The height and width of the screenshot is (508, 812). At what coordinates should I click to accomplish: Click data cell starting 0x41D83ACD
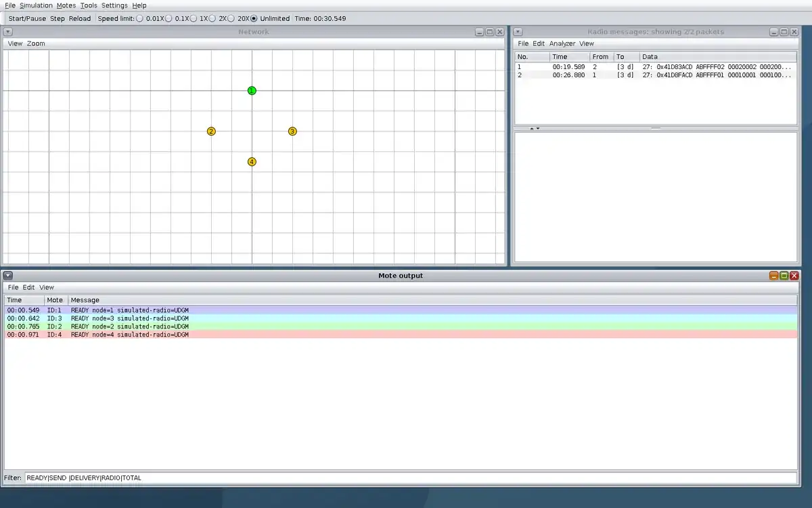pos(718,67)
